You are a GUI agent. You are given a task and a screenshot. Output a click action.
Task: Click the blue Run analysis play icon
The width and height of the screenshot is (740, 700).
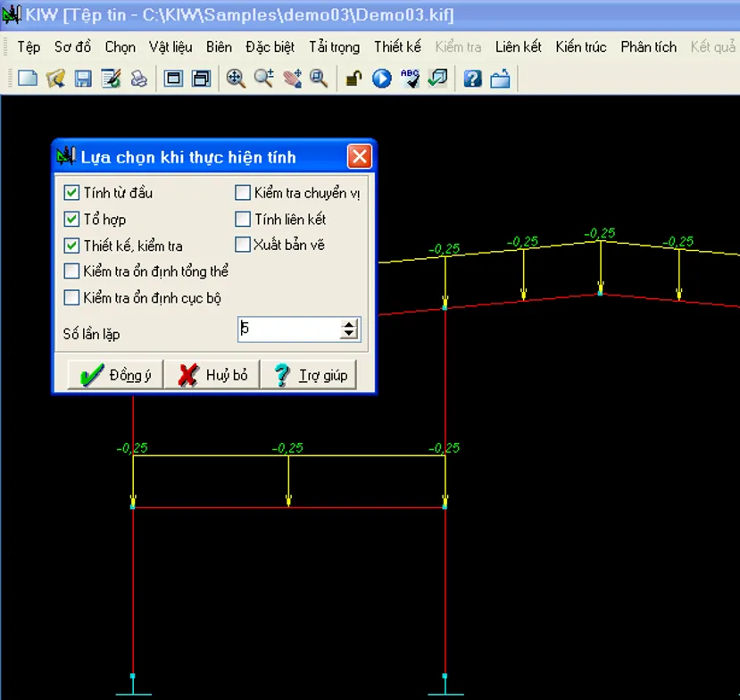[x=382, y=79]
